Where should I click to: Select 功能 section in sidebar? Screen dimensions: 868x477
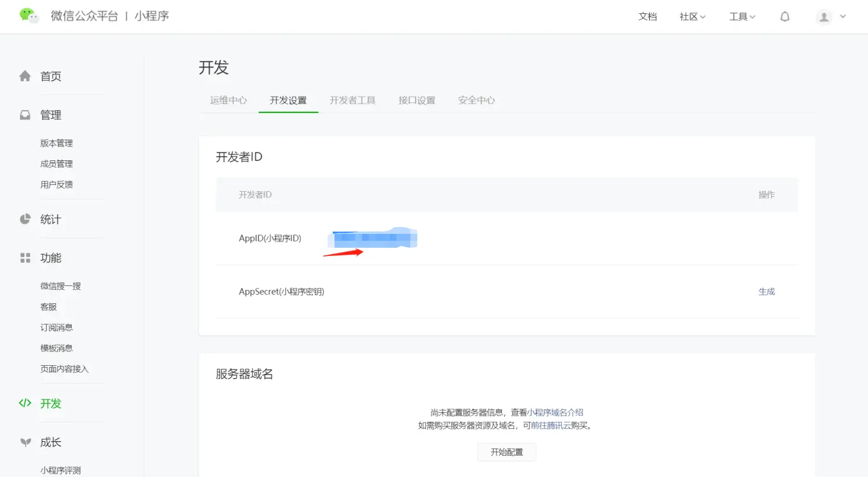tap(50, 258)
